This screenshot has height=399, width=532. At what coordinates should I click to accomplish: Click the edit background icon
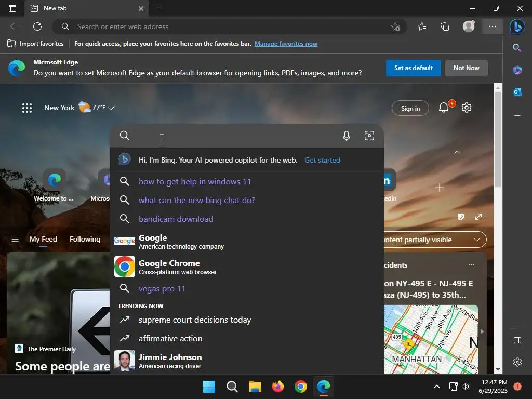tap(461, 217)
